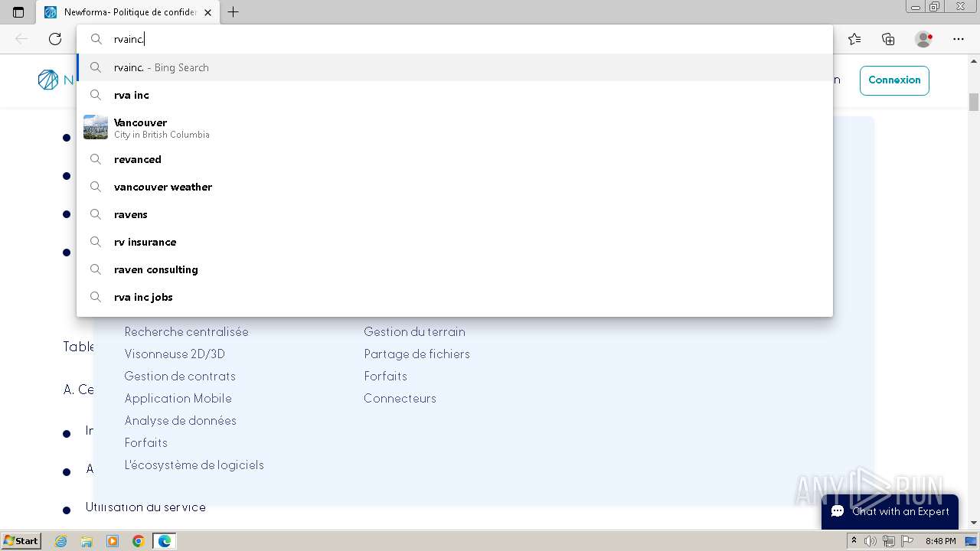Click the Newforma logo icon
Viewport: 980px width, 551px height.
[47, 80]
